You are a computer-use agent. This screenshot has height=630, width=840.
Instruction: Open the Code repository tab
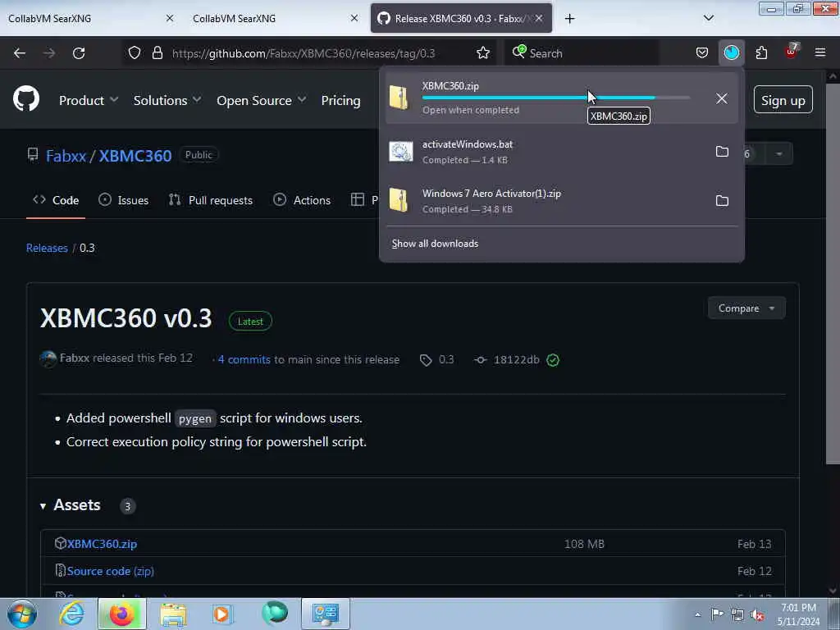tap(56, 200)
